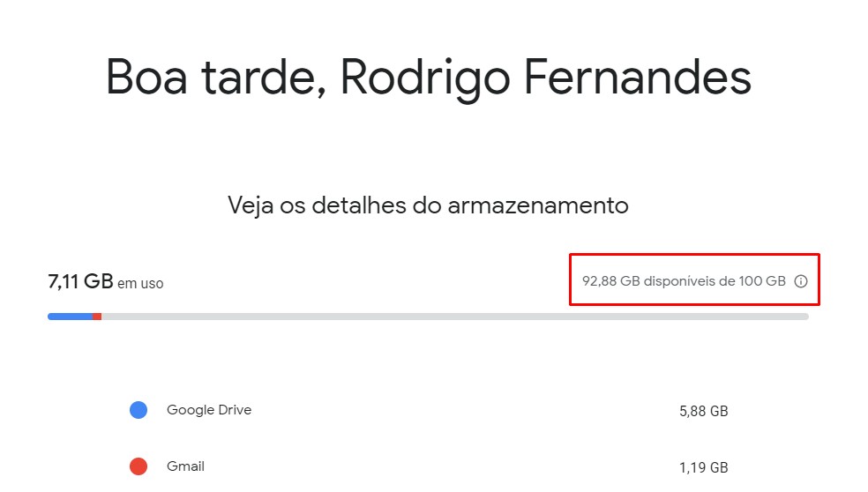Open the Google Drive storage entry
Viewport: 868px width, 492px height.
coord(209,409)
